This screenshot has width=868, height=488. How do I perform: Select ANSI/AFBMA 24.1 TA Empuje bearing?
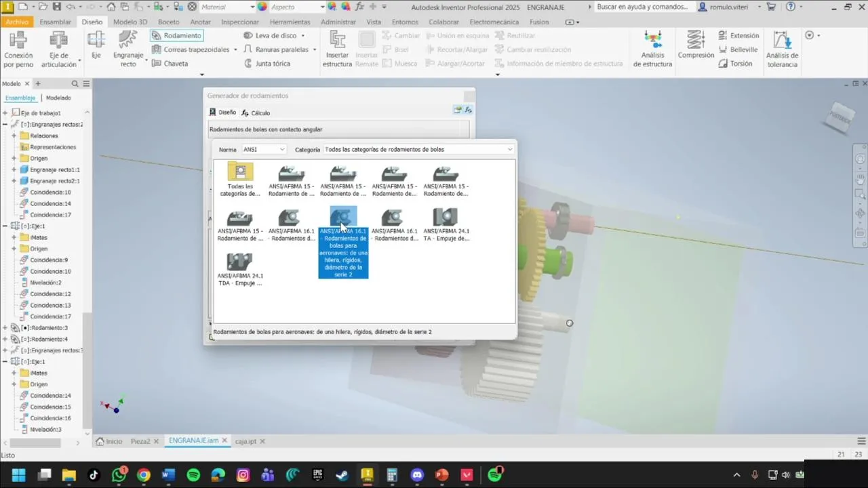point(446,224)
